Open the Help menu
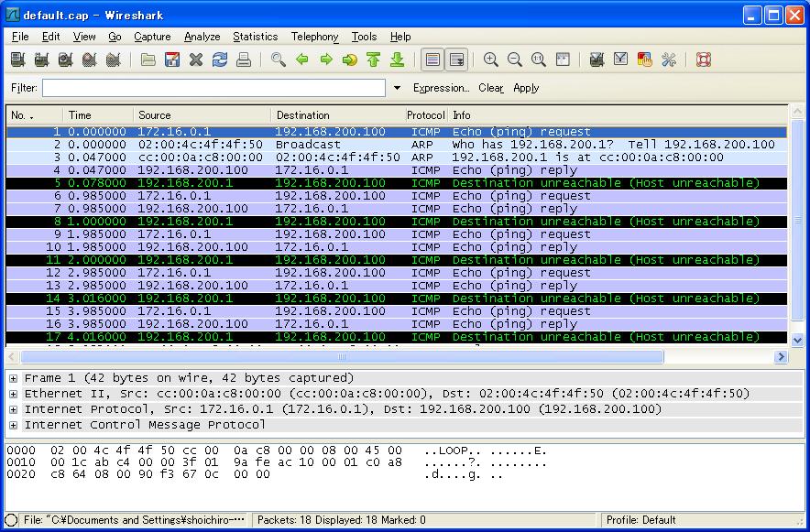Viewport: 810px width, 532px height. [400, 37]
